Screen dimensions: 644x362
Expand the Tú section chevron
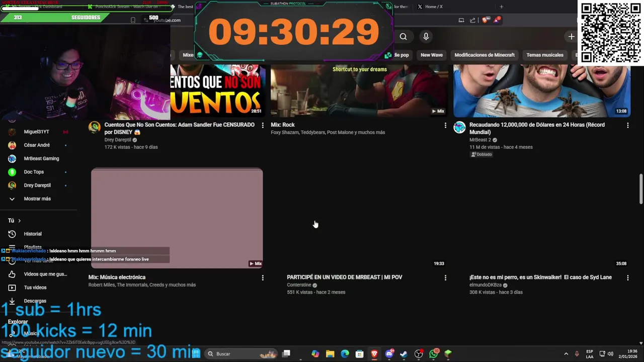(x=20, y=221)
